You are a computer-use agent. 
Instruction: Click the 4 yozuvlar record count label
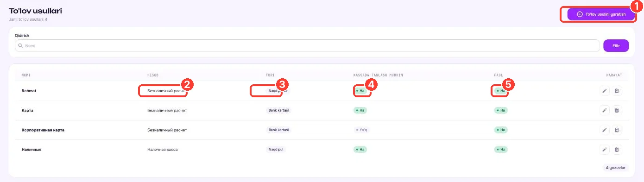[615, 168]
